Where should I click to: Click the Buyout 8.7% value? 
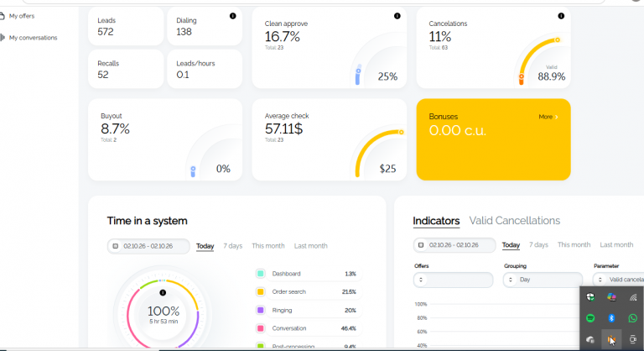115,128
